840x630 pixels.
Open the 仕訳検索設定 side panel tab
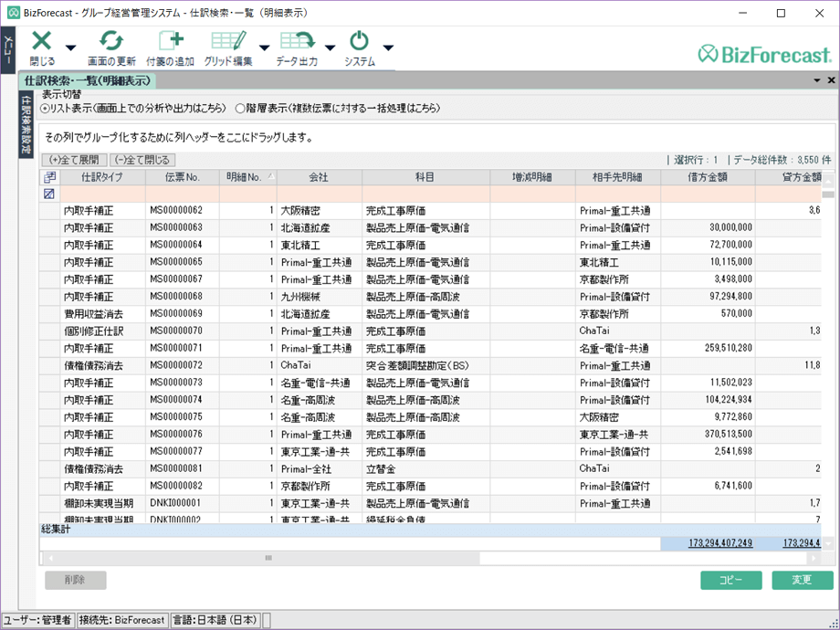26,125
